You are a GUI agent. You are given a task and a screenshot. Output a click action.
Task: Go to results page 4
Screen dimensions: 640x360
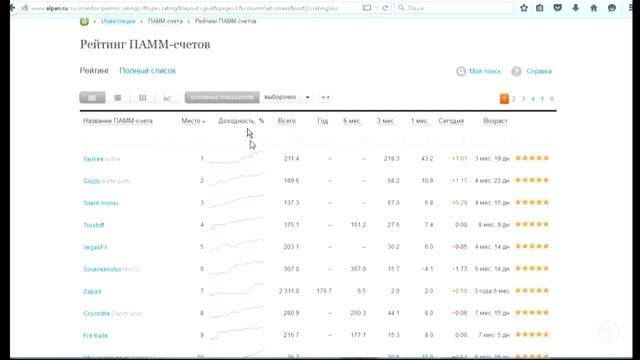(533, 99)
